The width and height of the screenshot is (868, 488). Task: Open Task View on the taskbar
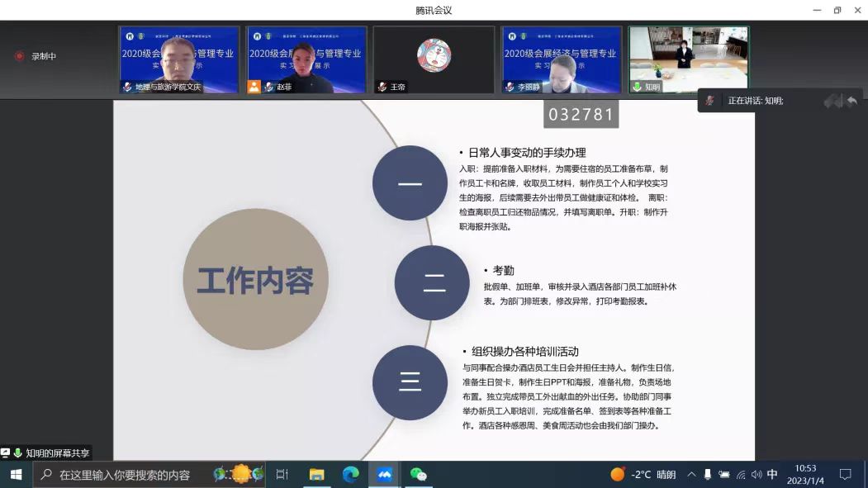coord(282,475)
